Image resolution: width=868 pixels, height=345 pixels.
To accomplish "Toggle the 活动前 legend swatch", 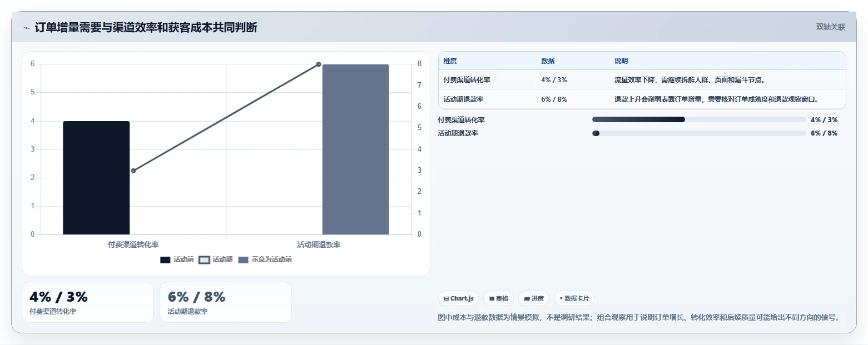I will pyautogui.click(x=165, y=260).
